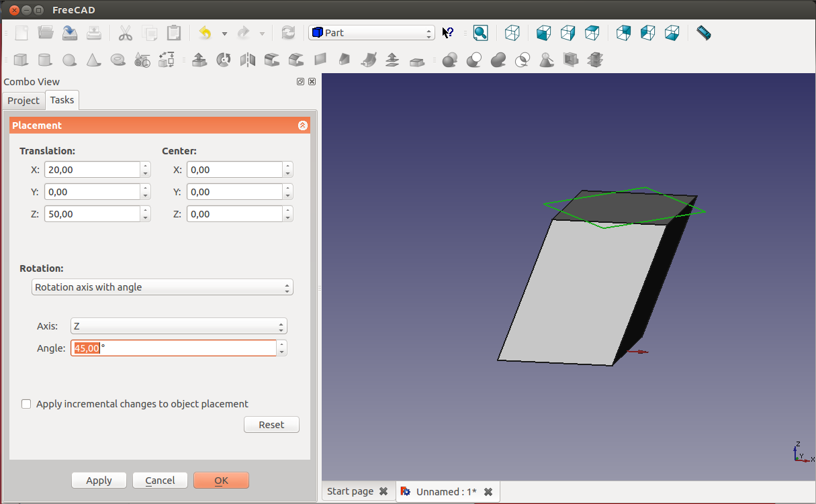Click the Translation Z input field
Image resolution: width=816 pixels, height=504 pixels.
click(x=92, y=214)
